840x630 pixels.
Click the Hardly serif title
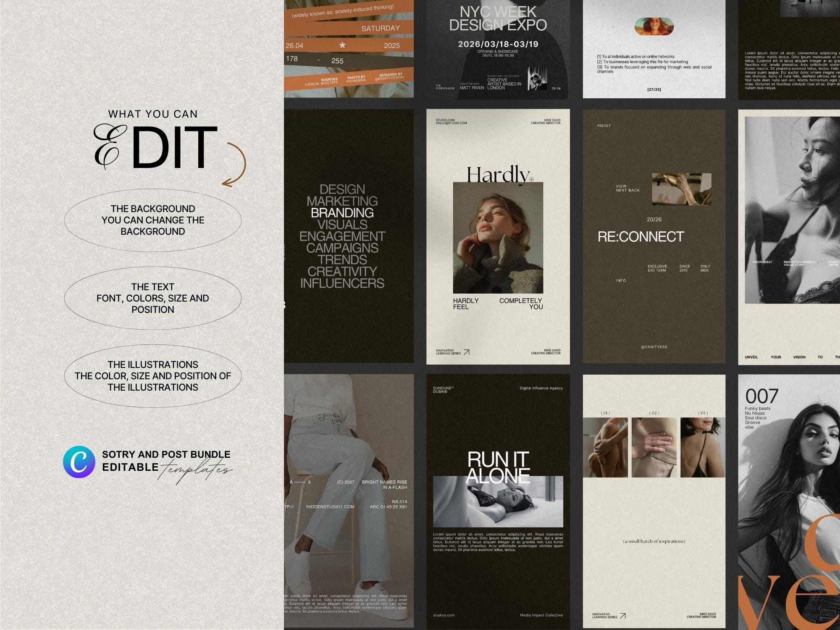pos(499,176)
